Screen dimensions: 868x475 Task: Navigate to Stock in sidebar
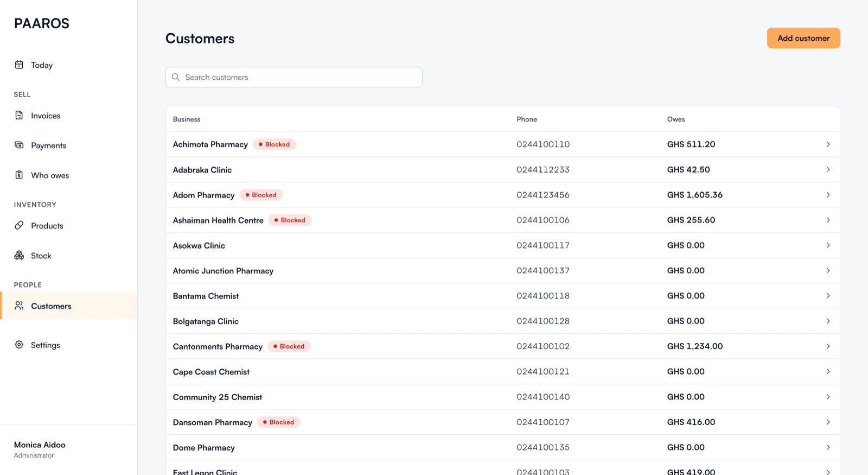tap(68, 256)
